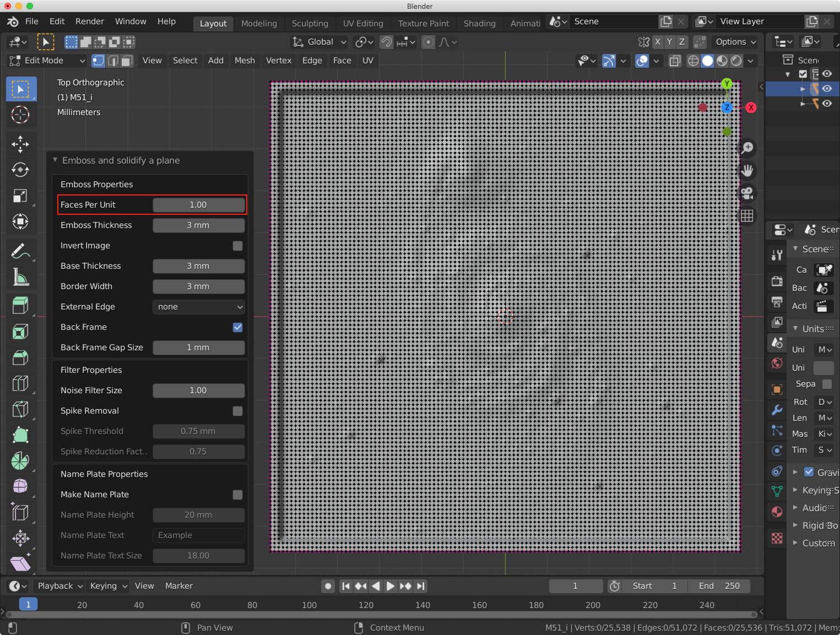
Task: Select the Rotate tool
Action: pos(20,170)
